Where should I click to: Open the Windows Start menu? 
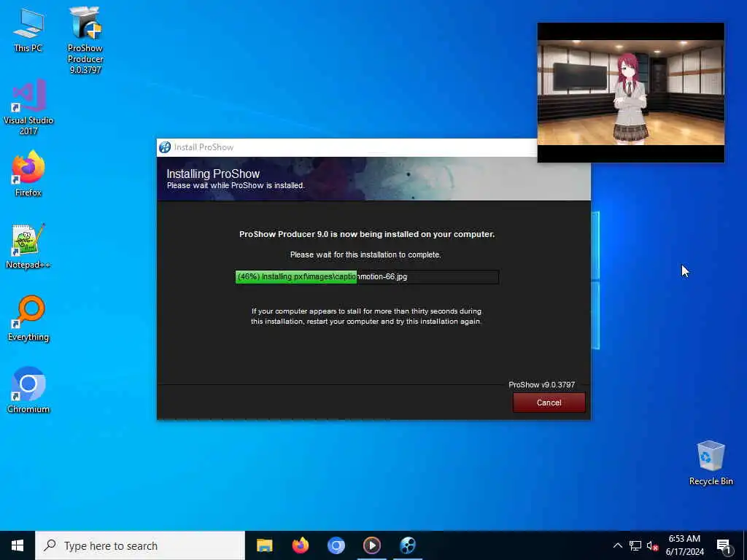[x=18, y=545]
